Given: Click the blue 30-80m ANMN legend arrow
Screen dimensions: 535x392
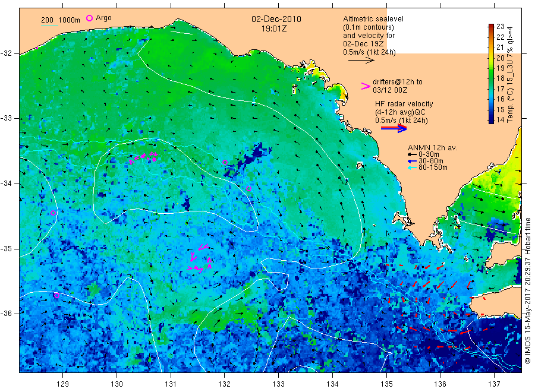Looking at the screenshot, I should (x=412, y=161).
